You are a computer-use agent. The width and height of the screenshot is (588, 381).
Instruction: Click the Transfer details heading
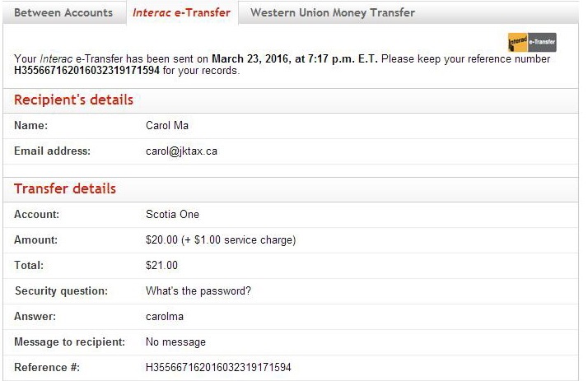coord(65,189)
